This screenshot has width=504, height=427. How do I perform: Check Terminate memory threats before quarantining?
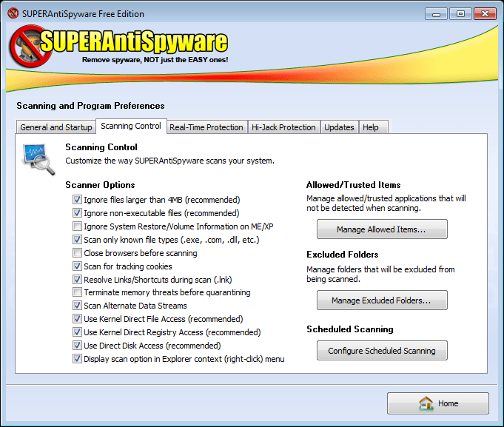coord(77,292)
